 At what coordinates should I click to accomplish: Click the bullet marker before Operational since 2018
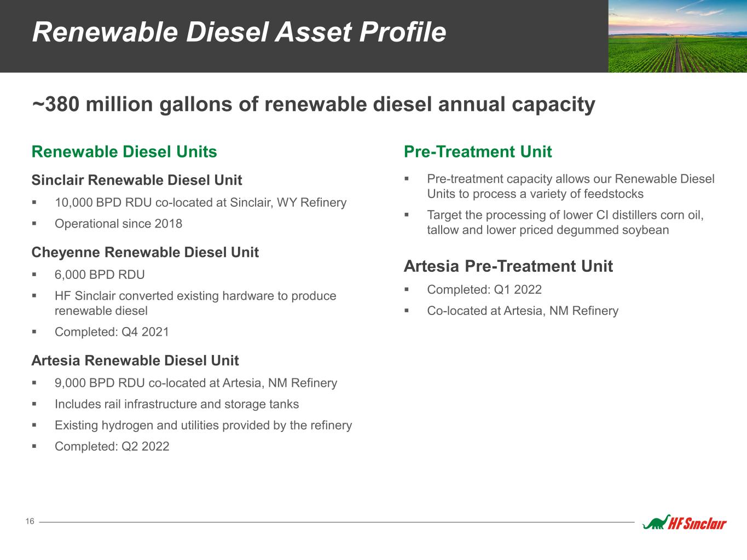pyautogui.click(x=34, y=224)
